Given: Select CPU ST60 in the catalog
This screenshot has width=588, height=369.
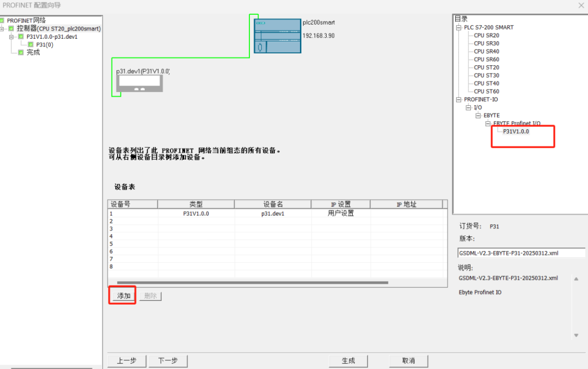Looking at the screenshot, I should click(486, 91).
